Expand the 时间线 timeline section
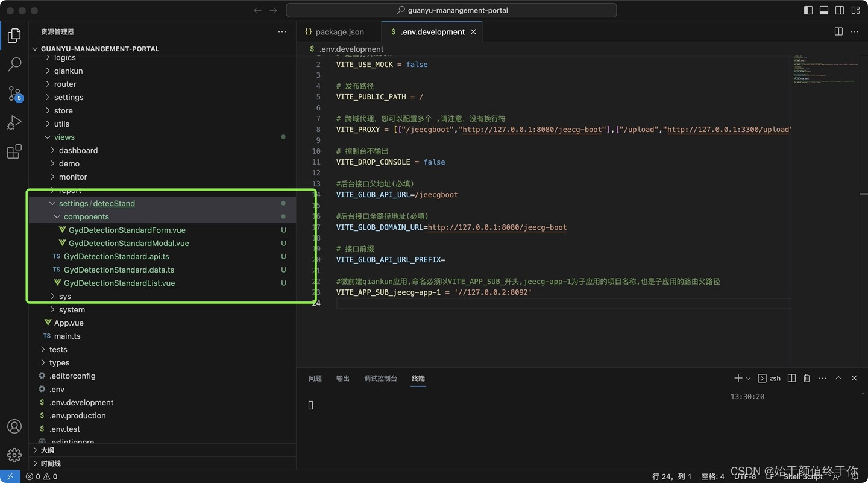The width and height of the screenshot is (868, 483). [163, 463]
